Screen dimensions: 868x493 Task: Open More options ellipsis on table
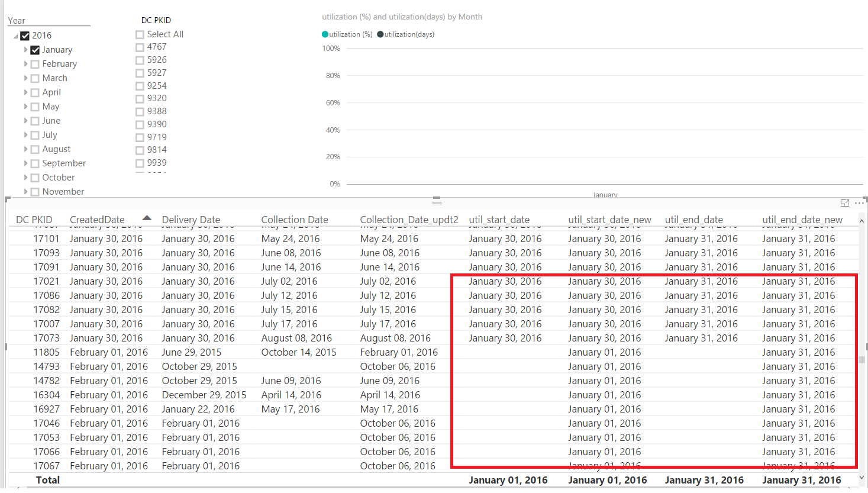coord(859,203)
